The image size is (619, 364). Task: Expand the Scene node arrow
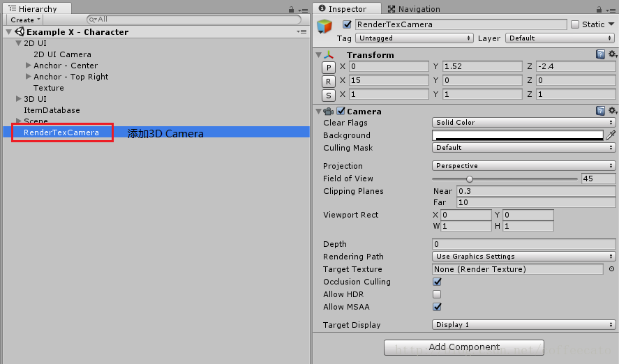click(x=19, y=120)
